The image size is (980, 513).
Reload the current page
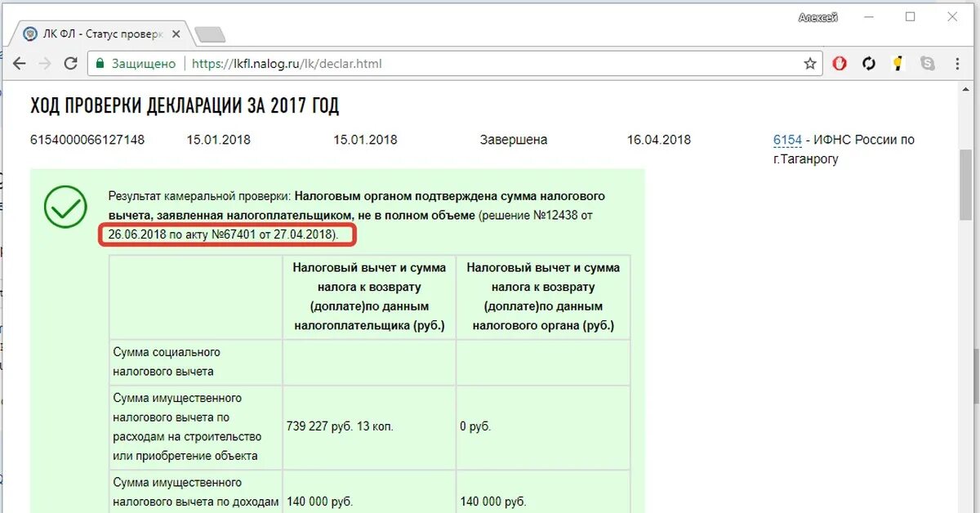(x=70, y=63)
